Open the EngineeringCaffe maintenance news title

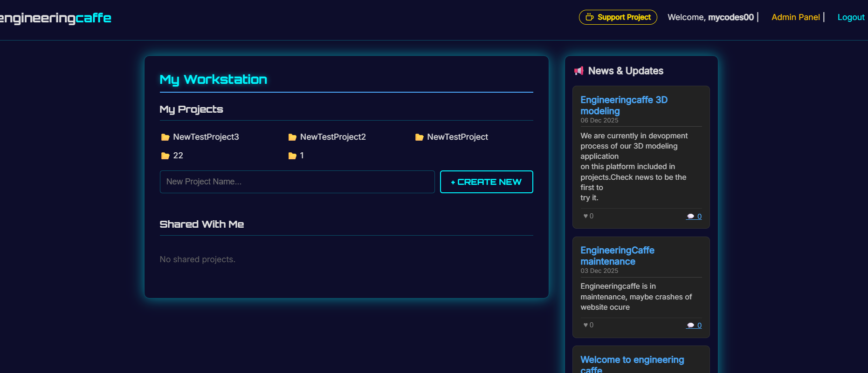pos(617,256)
